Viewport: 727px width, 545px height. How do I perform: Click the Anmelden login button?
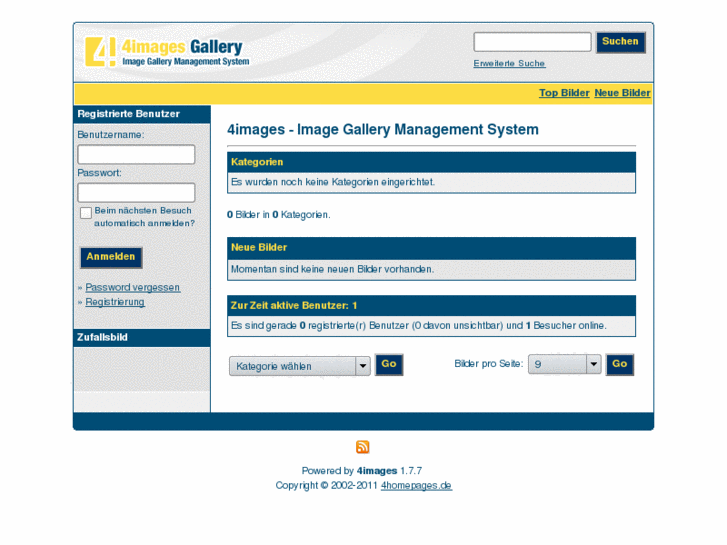[111, 257]
